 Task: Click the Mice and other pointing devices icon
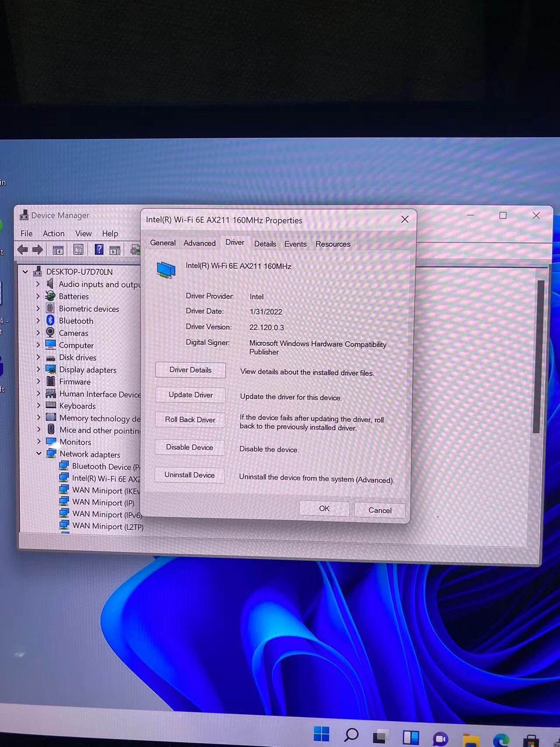(51, 429)
